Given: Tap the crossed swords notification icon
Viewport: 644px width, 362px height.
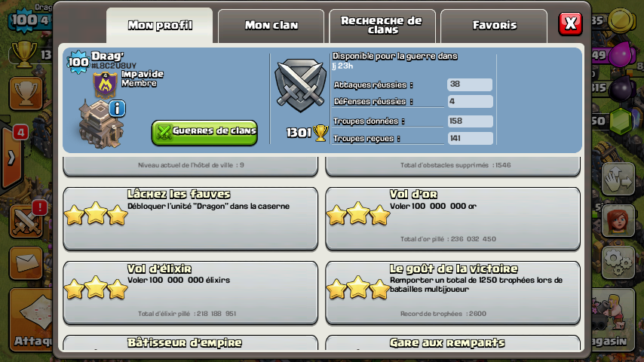Looking at the screenshot, I should pyautogui.click(x=26, y=222).
